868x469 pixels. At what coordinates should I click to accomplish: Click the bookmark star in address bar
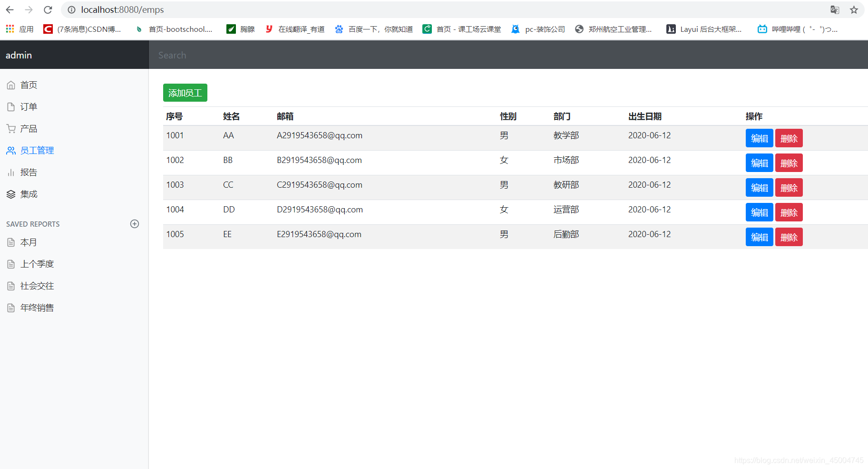coord(854,10)
